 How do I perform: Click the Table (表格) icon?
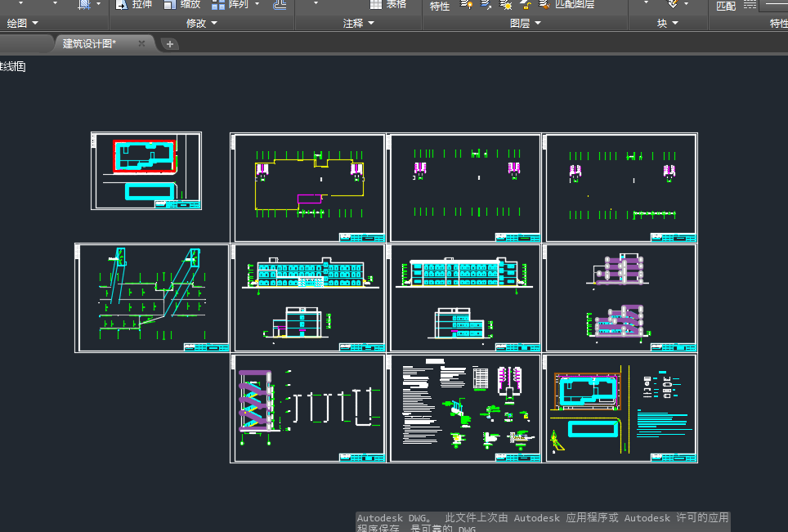(x=375, y=4)
